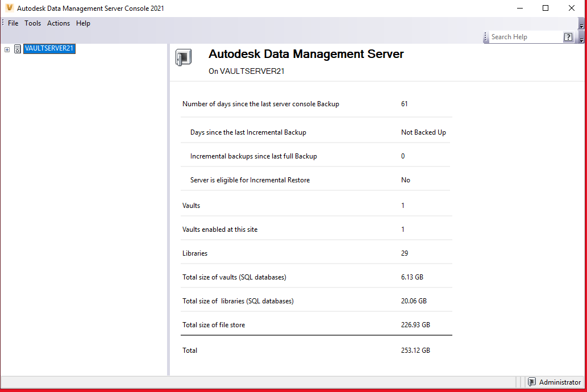Click inside the Search Help field
Screen dimensions: 587x392
point(523,36)
